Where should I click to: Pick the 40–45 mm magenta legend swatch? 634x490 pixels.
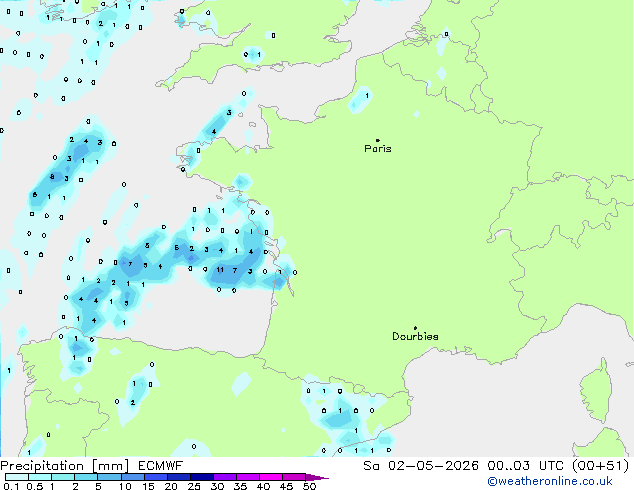[x=271, y=477]
